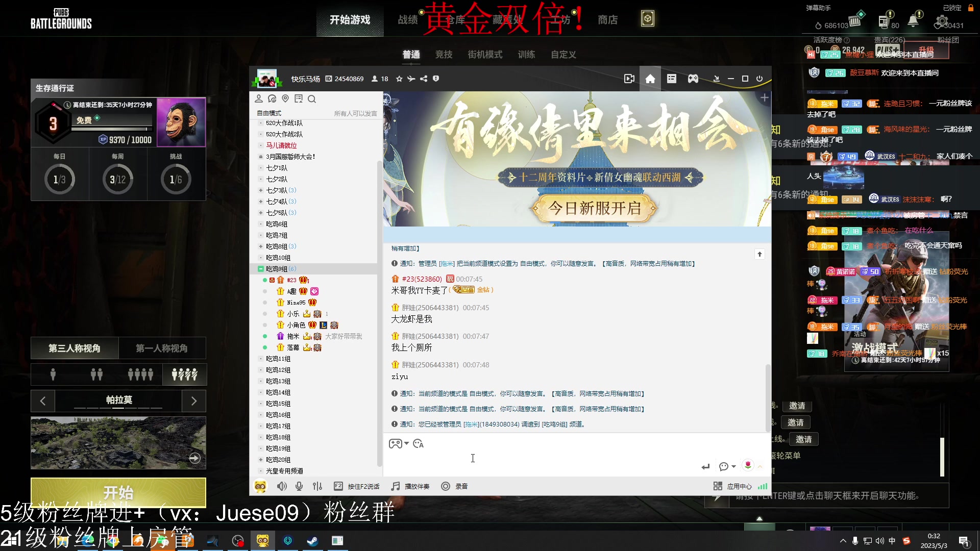Click the 开始 start button

point(118,492)
